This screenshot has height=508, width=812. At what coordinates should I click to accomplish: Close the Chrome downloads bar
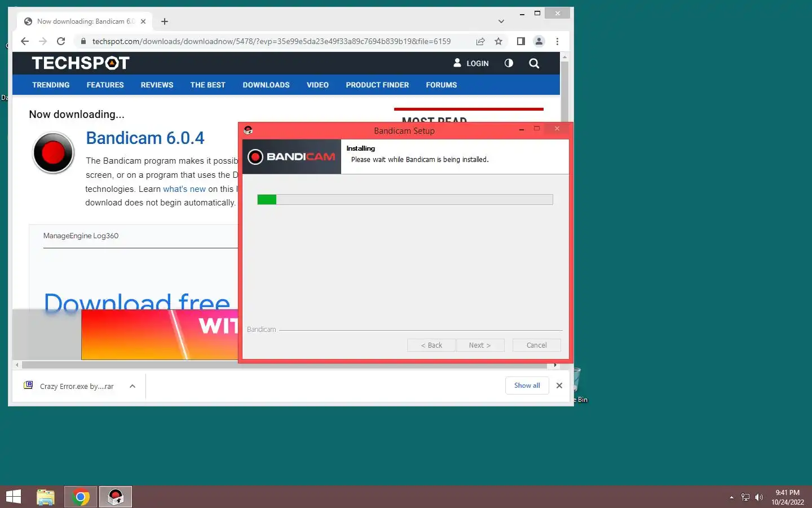point(559,386)
